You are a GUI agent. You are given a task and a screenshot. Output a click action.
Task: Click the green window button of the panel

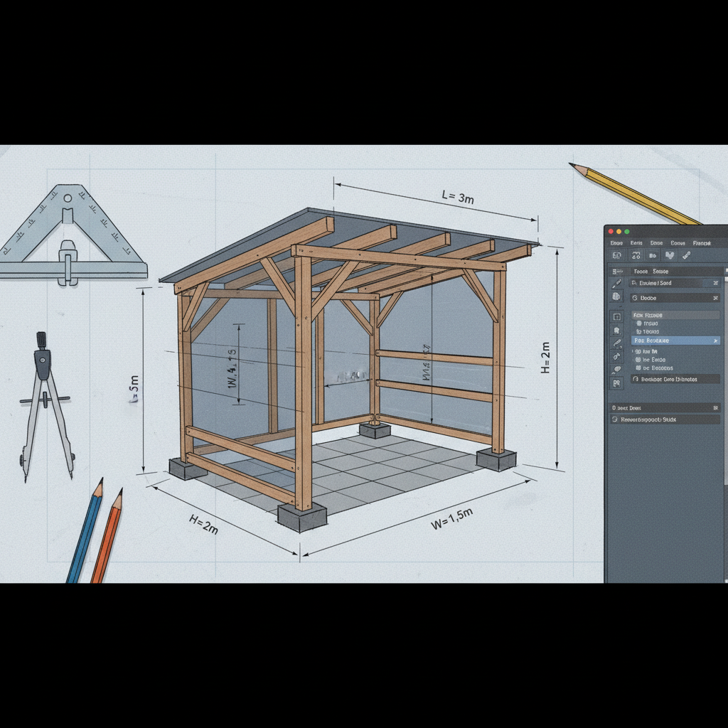click(x=627, y=232)
